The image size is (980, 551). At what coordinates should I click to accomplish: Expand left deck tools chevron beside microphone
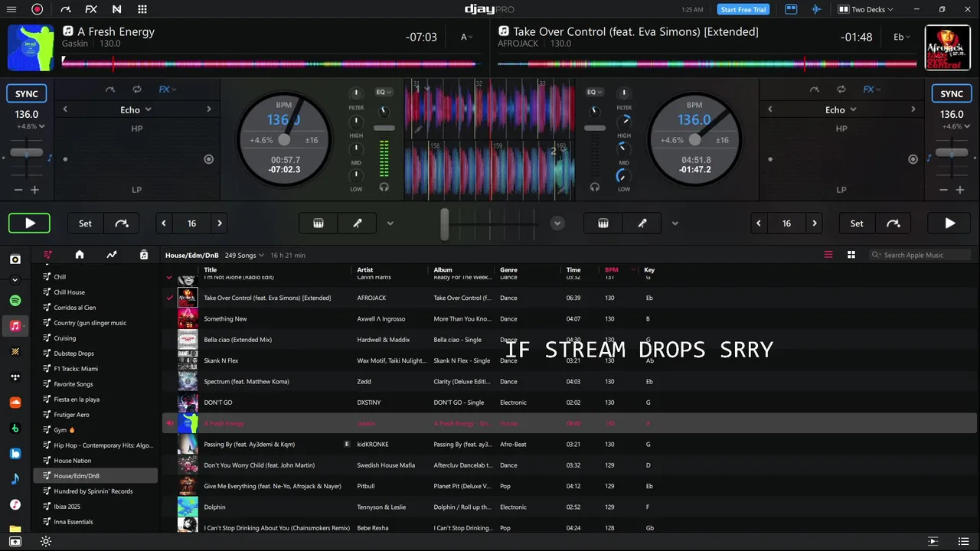pos(390,223)
